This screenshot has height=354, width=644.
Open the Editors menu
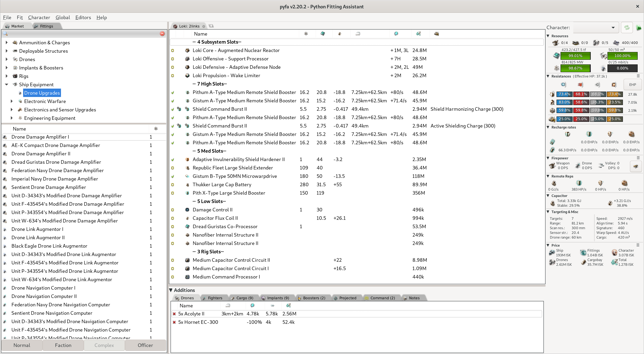(83, 17)
